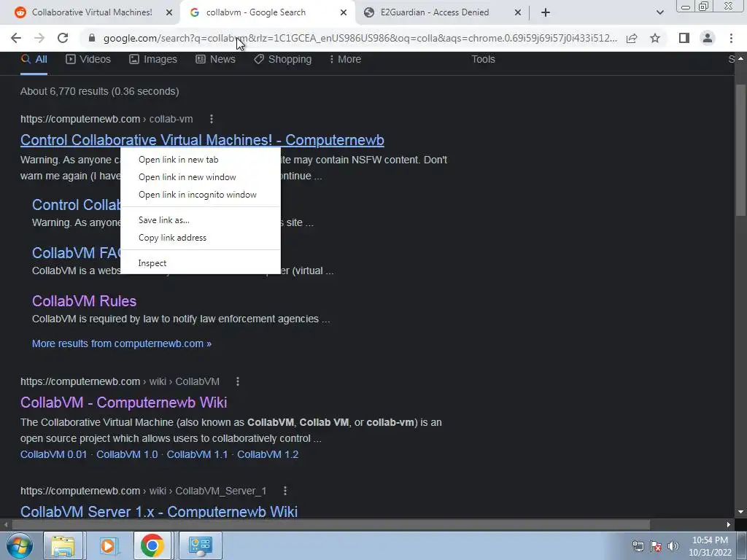Expand the More search filters menu
The height and width of the screenshot is (560, 747).
click(x=345, y=60)
